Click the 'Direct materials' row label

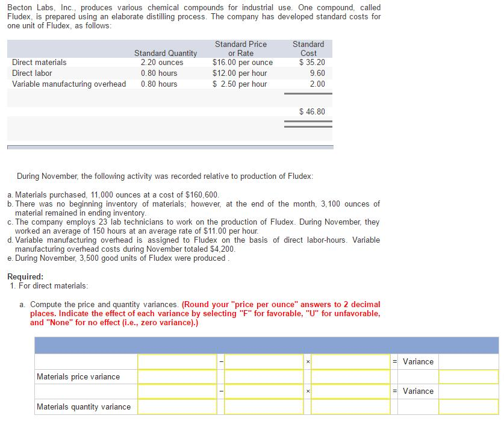click(39, 63)
